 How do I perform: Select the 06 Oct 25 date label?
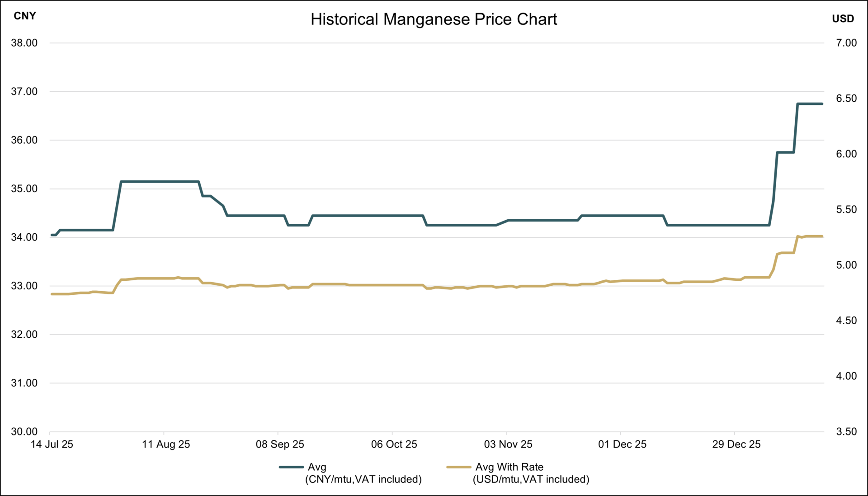click(x=394, y=444)
